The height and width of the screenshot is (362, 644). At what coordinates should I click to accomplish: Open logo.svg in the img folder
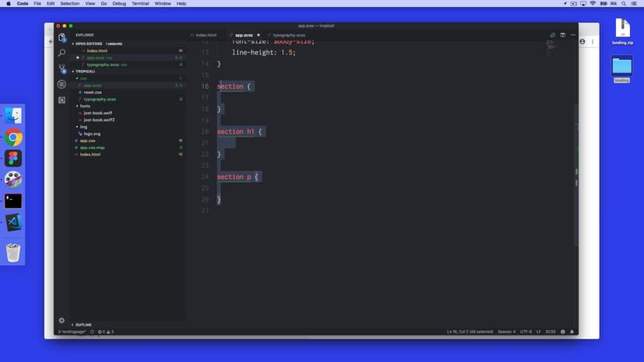(92, 134)
